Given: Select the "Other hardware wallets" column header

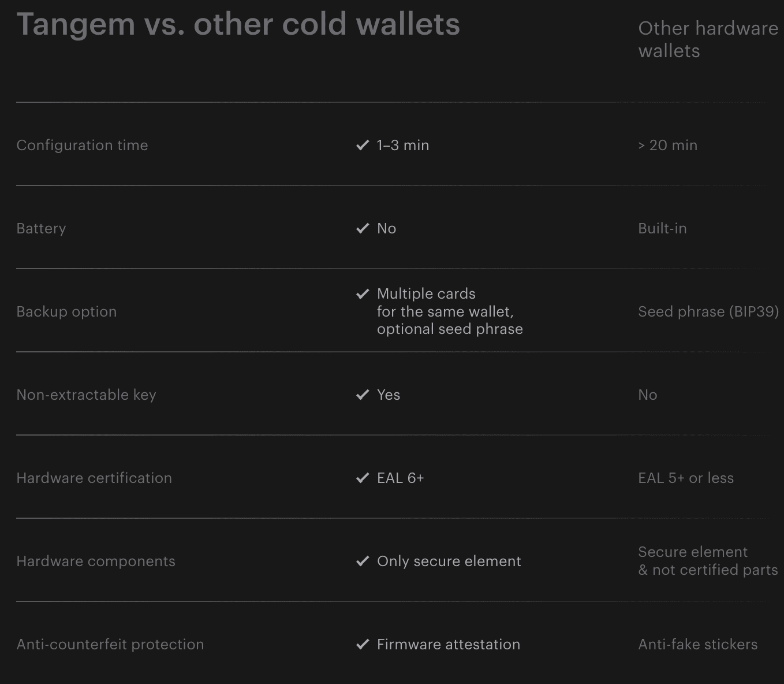Looking at the screenshot, I should coord(708,39).
